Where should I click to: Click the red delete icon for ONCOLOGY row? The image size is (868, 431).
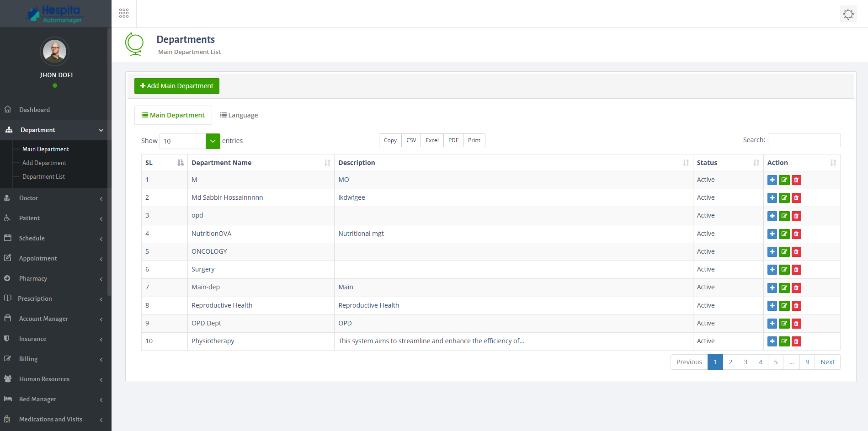coord(796,251)
